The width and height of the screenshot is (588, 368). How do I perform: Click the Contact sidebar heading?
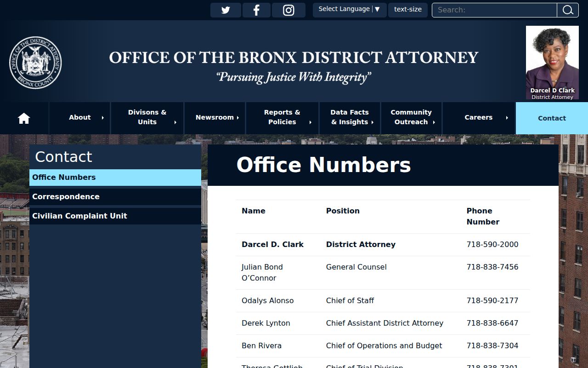pos(64,157)
